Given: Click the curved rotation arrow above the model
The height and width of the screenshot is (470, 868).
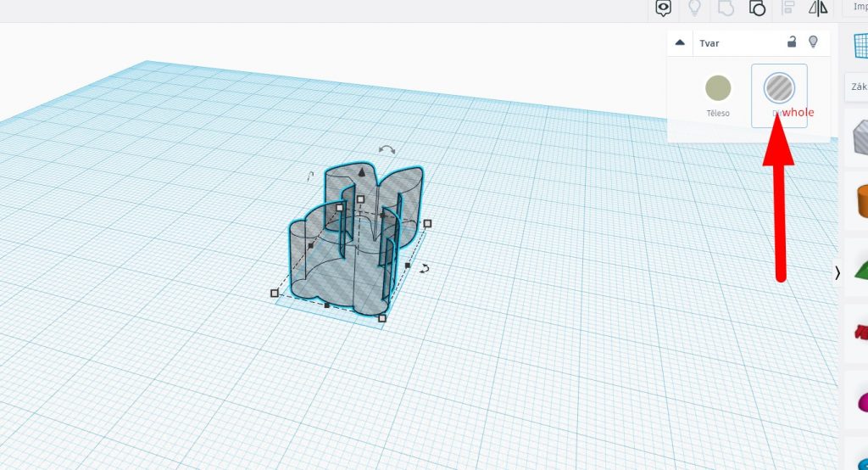Looking at the screenshot, I should 387,149.
